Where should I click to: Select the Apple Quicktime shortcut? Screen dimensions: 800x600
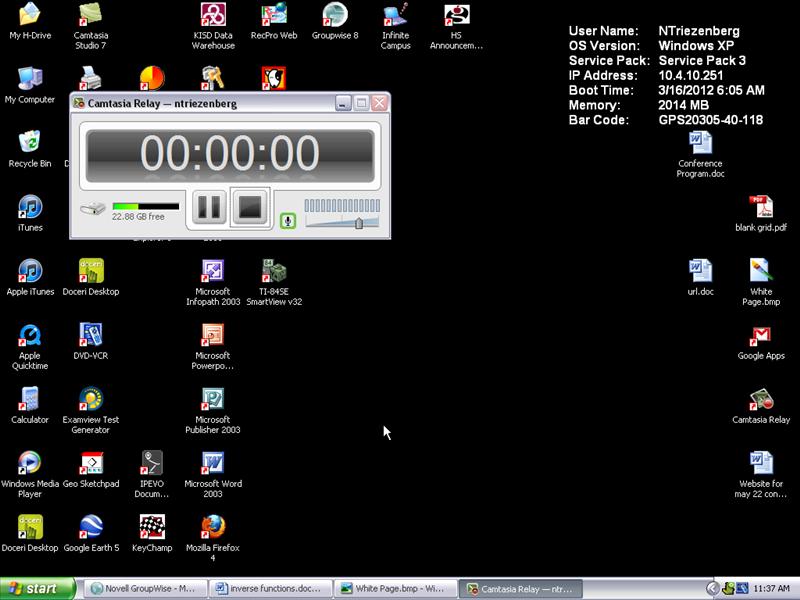30,347
